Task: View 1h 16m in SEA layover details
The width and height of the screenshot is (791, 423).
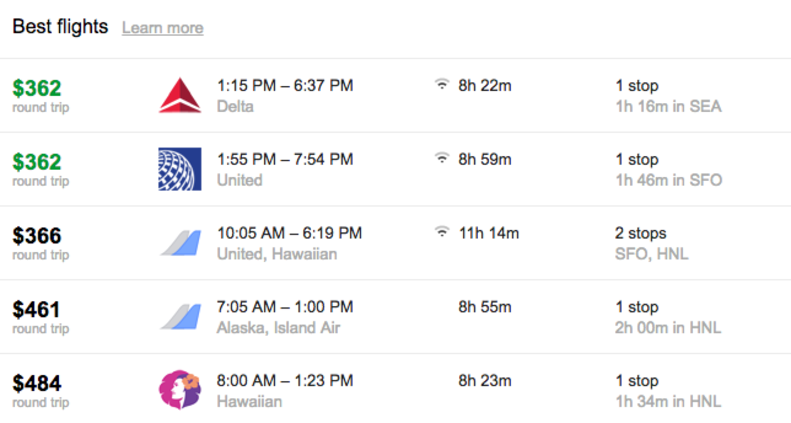Action: pyautogui.click(x=668, y=106)
